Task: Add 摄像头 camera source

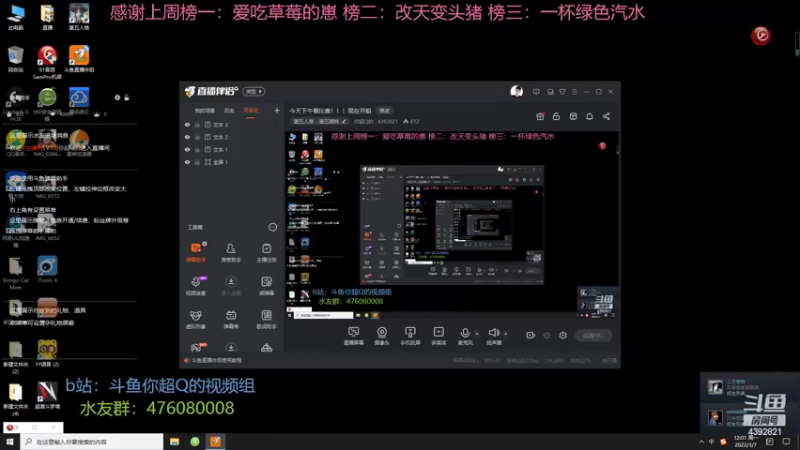Action: (x=382, y=336)
